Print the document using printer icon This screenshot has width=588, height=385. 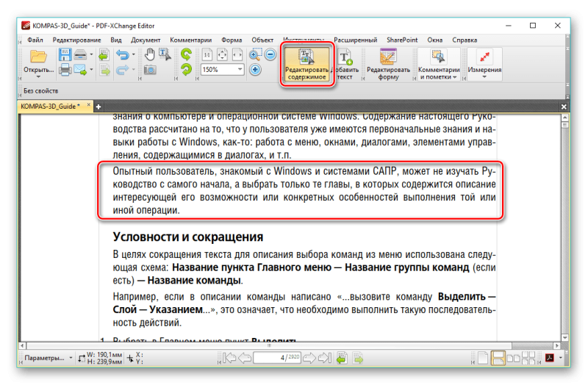point(65,70)
